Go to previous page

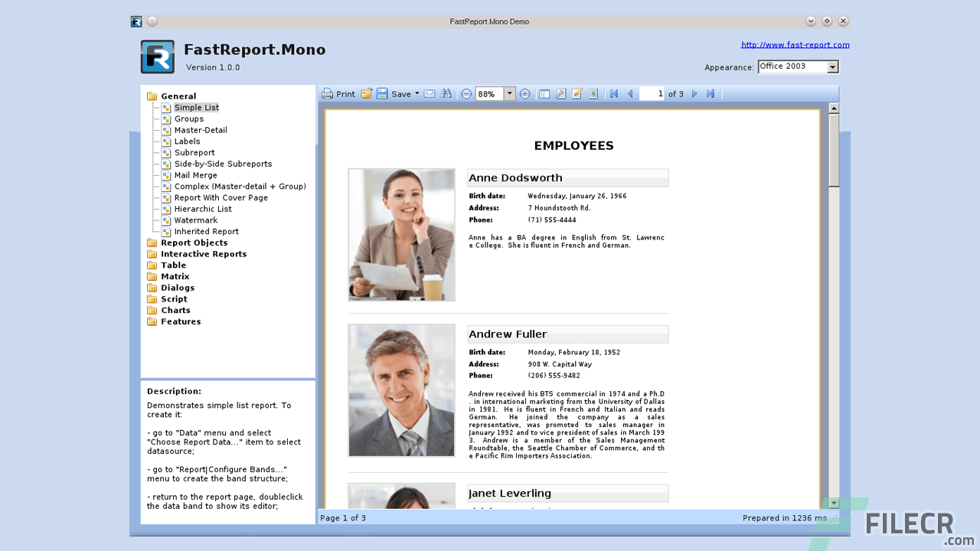pos(630,94)
